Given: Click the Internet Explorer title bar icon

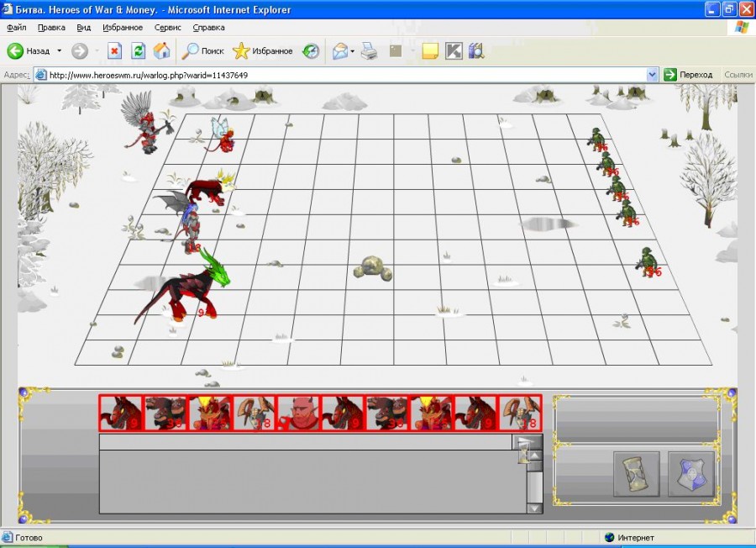Looking at the screenshot, I should point(8,9).
